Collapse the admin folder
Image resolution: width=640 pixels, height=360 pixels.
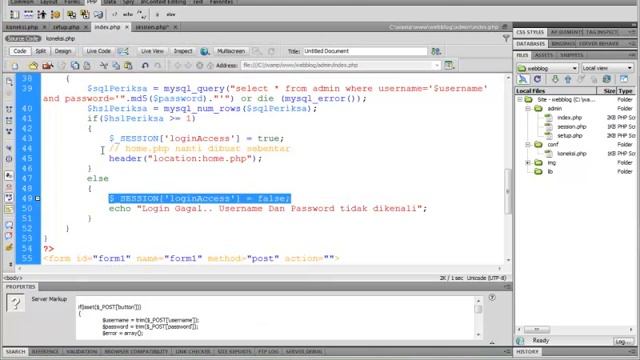[528, 109]
